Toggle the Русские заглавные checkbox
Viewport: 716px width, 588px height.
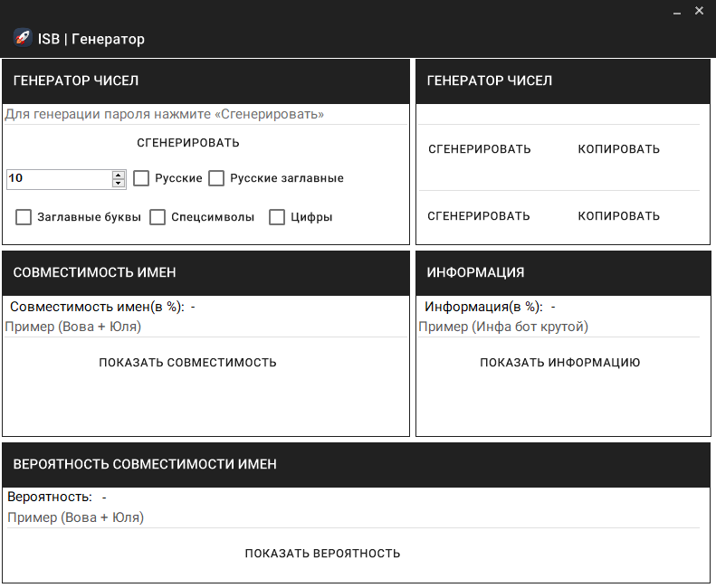coord(216,178)
